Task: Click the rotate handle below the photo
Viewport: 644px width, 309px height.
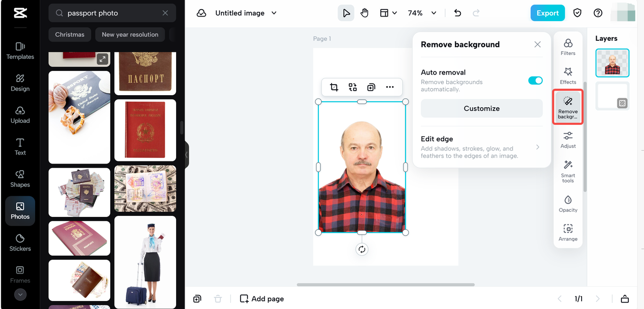Action: (x=362, y=249)
